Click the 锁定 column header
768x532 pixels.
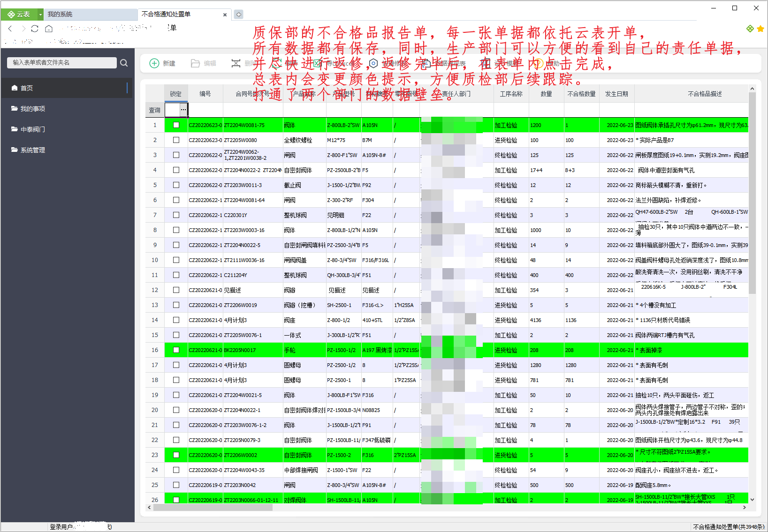176,94
